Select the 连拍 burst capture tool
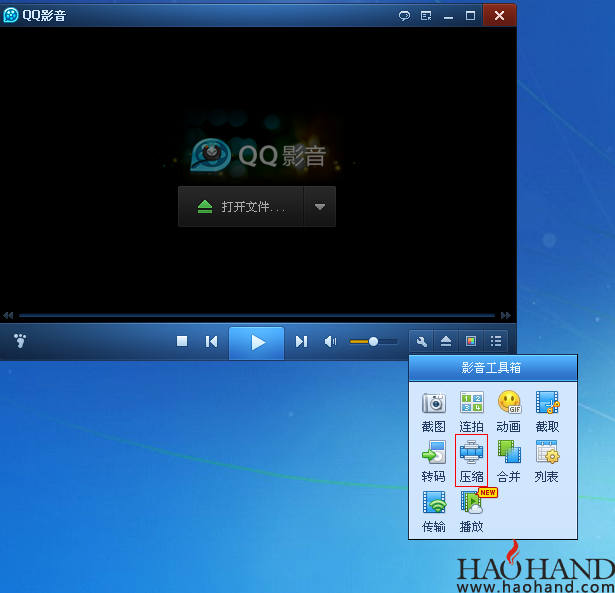The height and width of the screenshot is (593, 615). coord(471,411)
